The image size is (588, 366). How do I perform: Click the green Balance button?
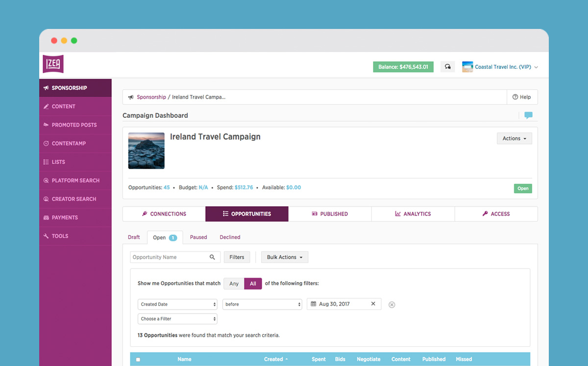tap(403, 67)
